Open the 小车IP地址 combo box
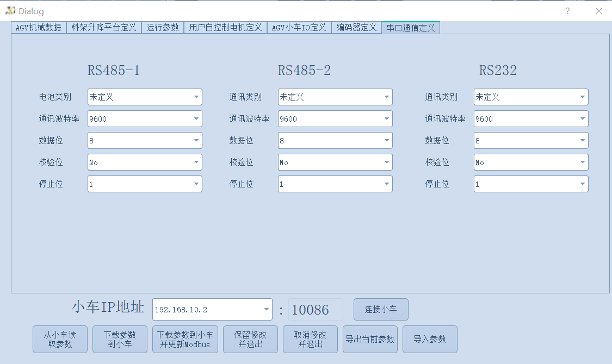Image resolution: width=612 pixels, height=364 pixels. [x=212, y=310]
